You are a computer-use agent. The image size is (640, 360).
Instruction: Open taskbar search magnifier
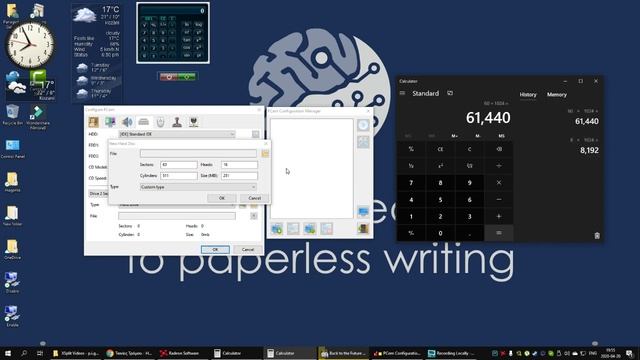click(x=24, y=353)
